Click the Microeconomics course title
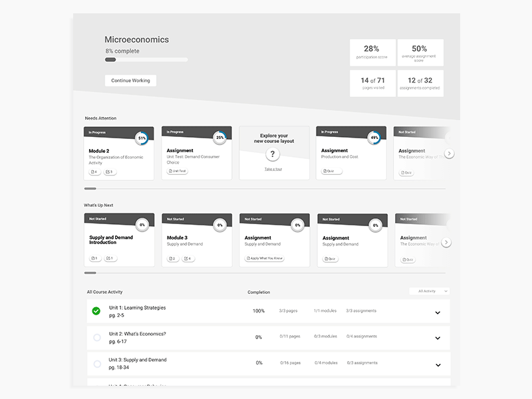Screen dimensions: 532x399 (136, 40)
